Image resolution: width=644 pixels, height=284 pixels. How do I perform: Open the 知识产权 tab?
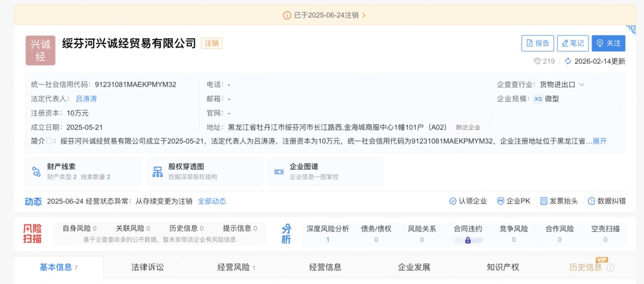coord(503,267)
